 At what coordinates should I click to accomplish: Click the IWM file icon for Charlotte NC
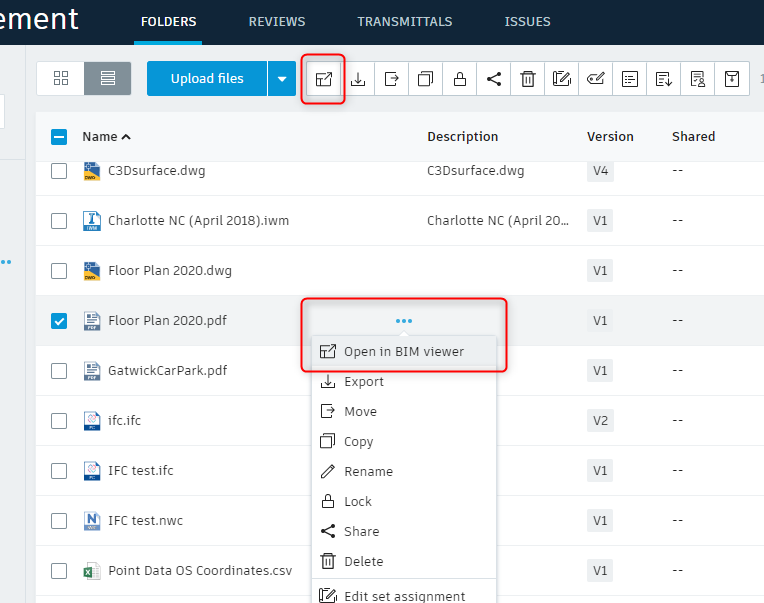(x=92, y=221)
